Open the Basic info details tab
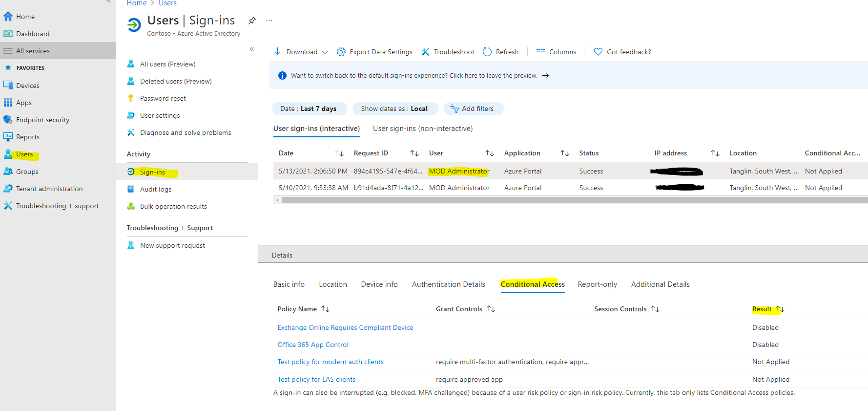 pos(289,284)
